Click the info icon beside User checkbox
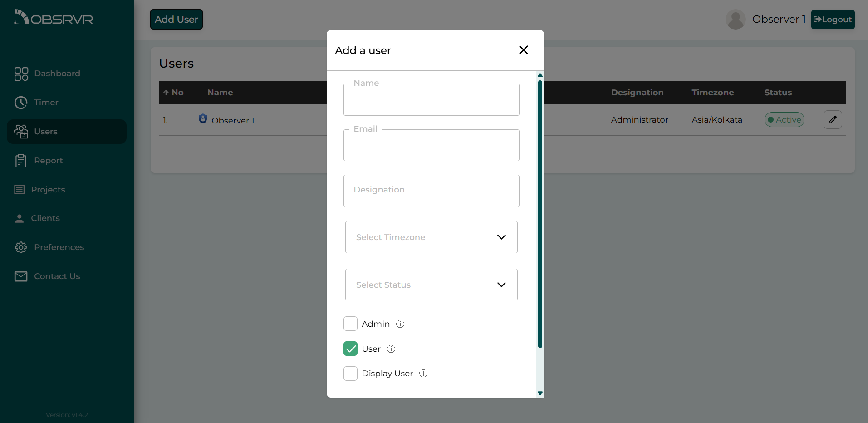This screenshot has height=423, width=868. [391, 349]
